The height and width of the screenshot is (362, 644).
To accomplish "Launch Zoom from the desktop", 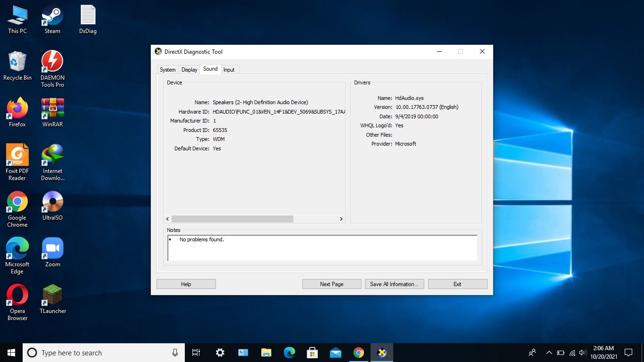I will coord(52,250).
